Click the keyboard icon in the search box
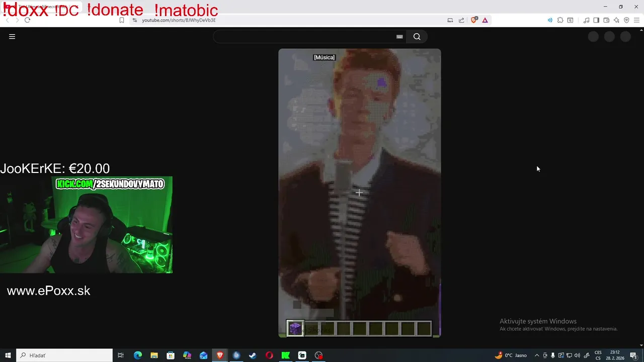The height and width of the screenshot is (362, 644). tap(399, 37)
